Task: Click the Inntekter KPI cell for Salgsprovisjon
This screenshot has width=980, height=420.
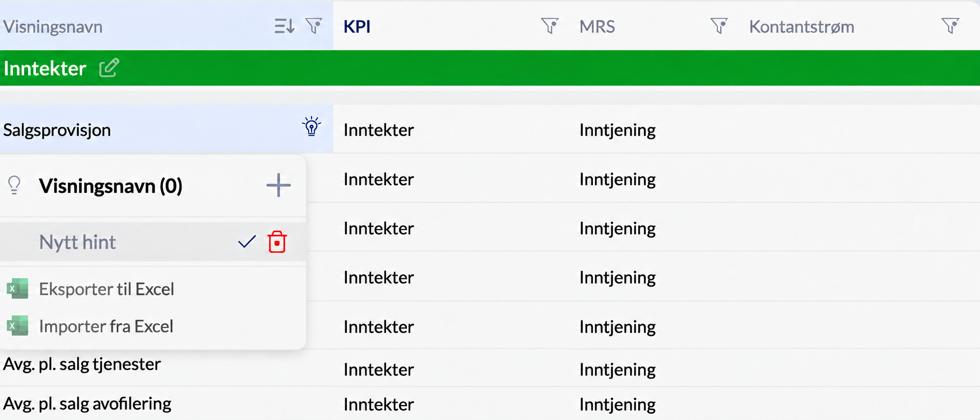Action: (x=378, y=130)
